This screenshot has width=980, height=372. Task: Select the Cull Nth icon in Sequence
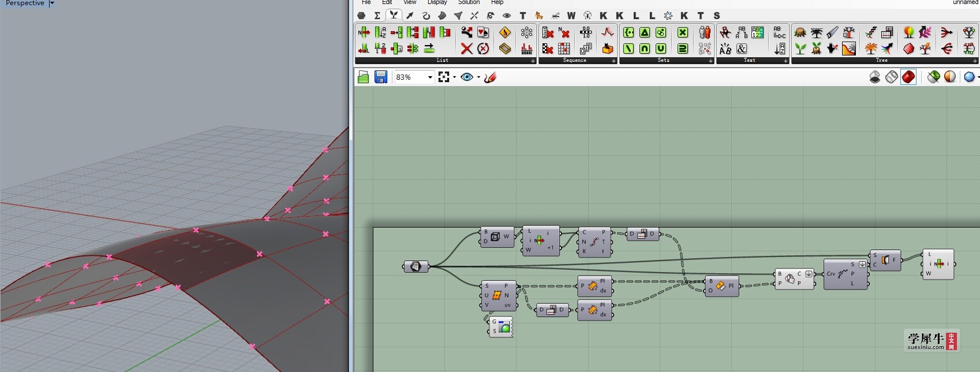(564, 32)
